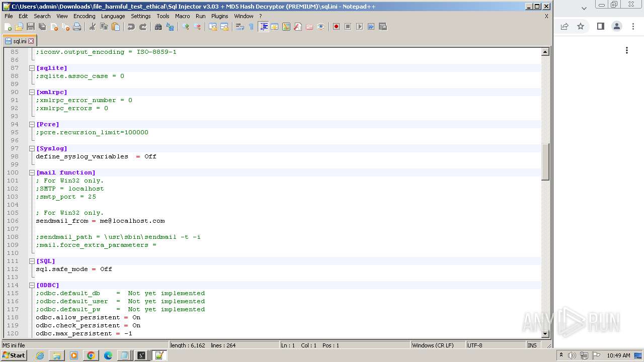Collapse the [xmlrpc] section fold marker

point(32,92)
